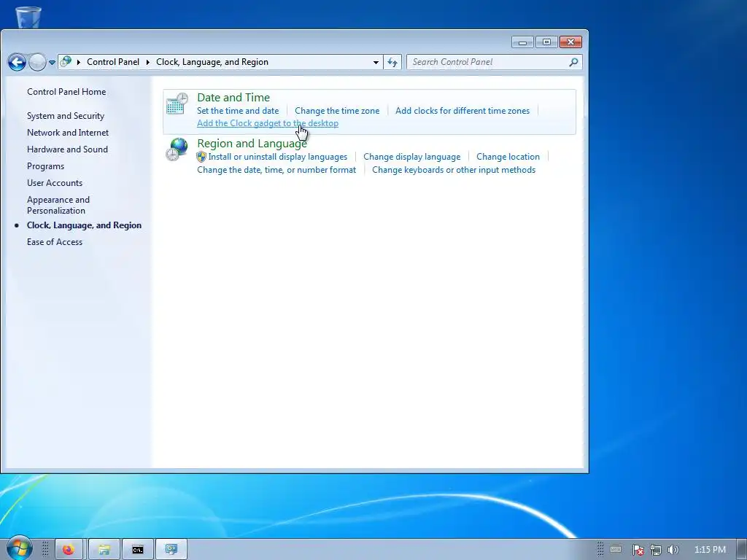Click the Control Panel address bar icon
Image resolution: width=747 pixels, height=560 pixels.
pos(66,61)
